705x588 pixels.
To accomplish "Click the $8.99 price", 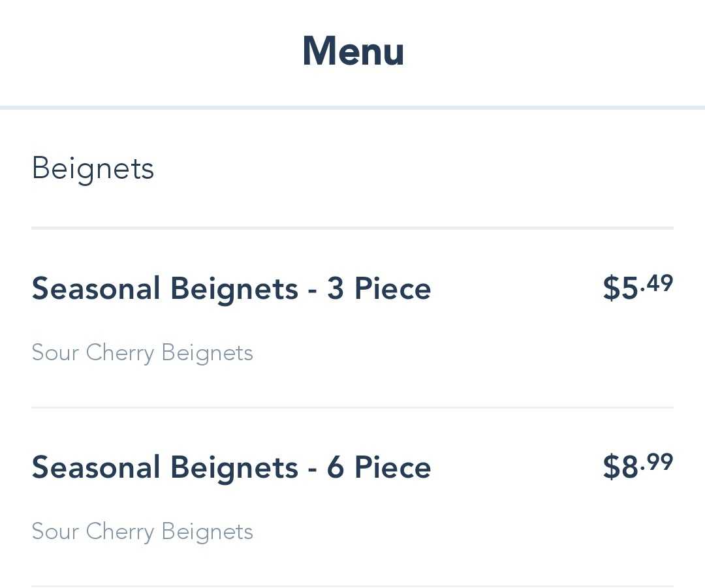I will pos(637,467).
